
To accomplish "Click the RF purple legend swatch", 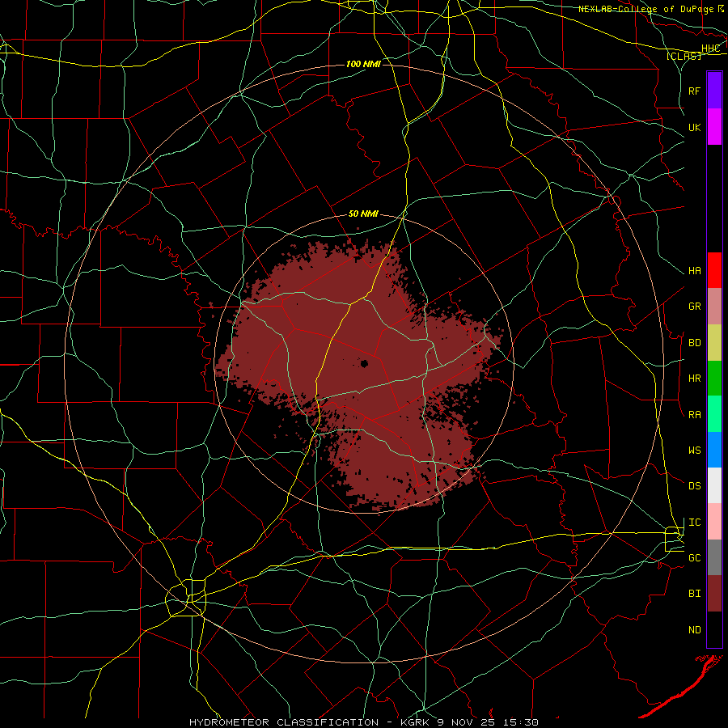I will click(714, 91).
